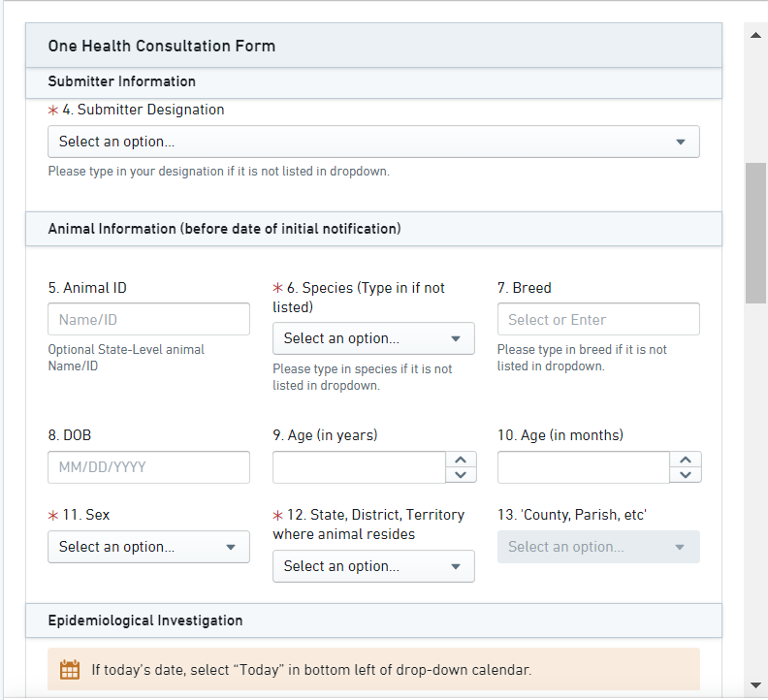The image size is (768, 700).
Task: Decrease the Age in years value
Action: [461, 475]
